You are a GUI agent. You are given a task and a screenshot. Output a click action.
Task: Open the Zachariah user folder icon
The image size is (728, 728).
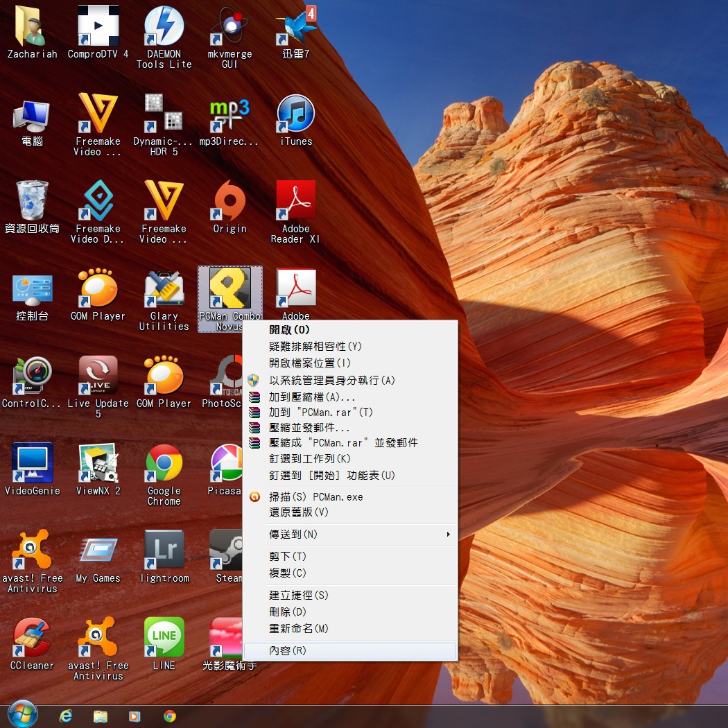click(32, 32)
